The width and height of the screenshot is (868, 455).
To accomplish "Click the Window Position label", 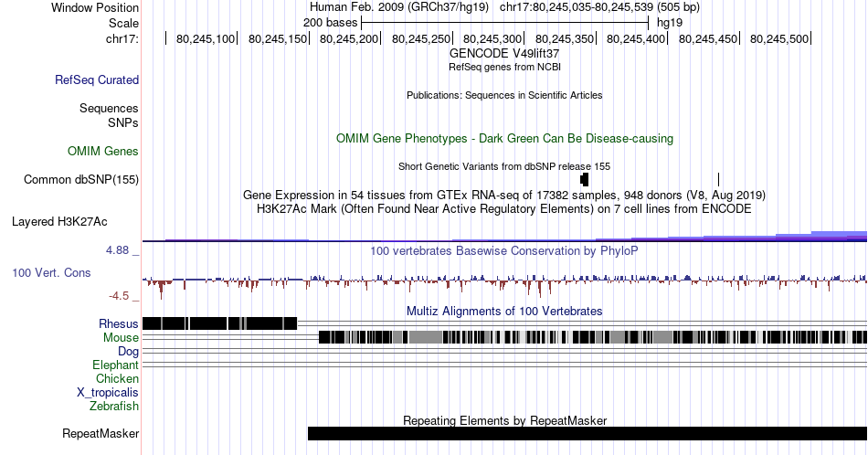I will coord(95,7).
